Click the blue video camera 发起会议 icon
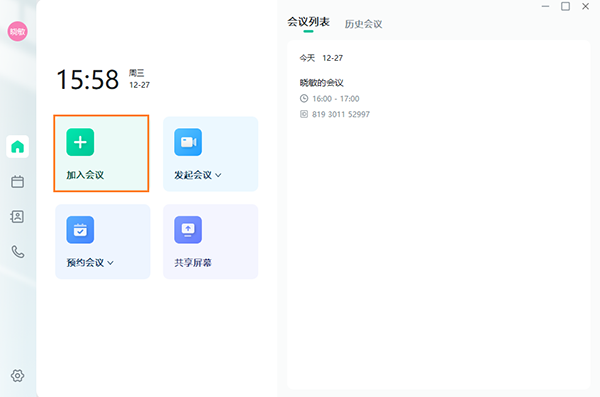Screen dimensions: 600x397 tap(188, 142)
